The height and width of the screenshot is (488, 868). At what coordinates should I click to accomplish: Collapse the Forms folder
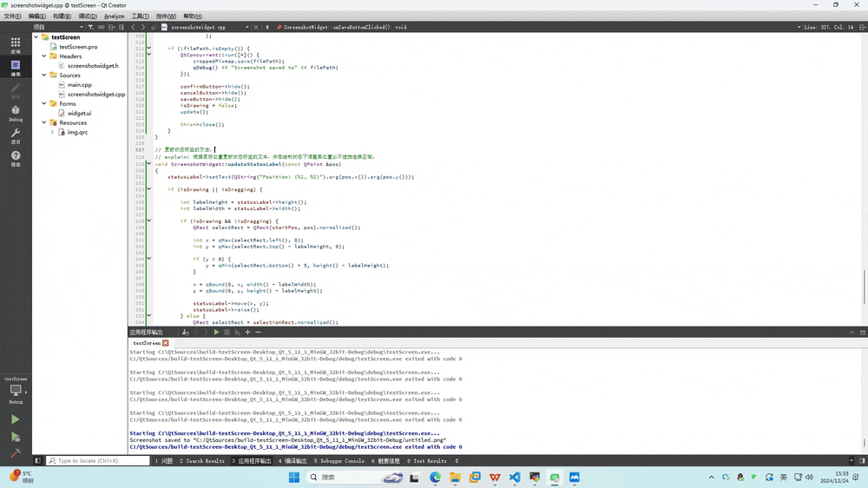point(44,103)
